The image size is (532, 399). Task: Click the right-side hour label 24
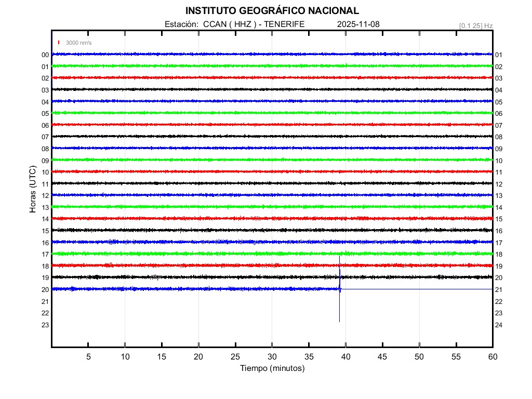499,325
